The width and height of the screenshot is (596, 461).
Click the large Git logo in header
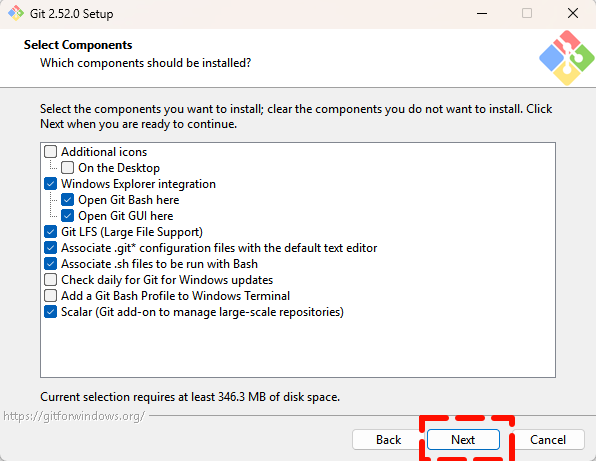pyautogui.click(x=567, y=58)
